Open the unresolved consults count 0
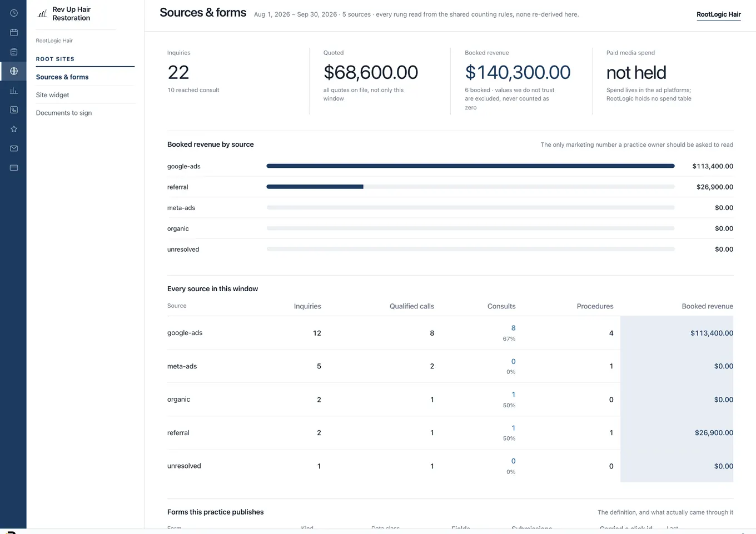Screen dimensions: 756x534 click(x=513, y=461)
